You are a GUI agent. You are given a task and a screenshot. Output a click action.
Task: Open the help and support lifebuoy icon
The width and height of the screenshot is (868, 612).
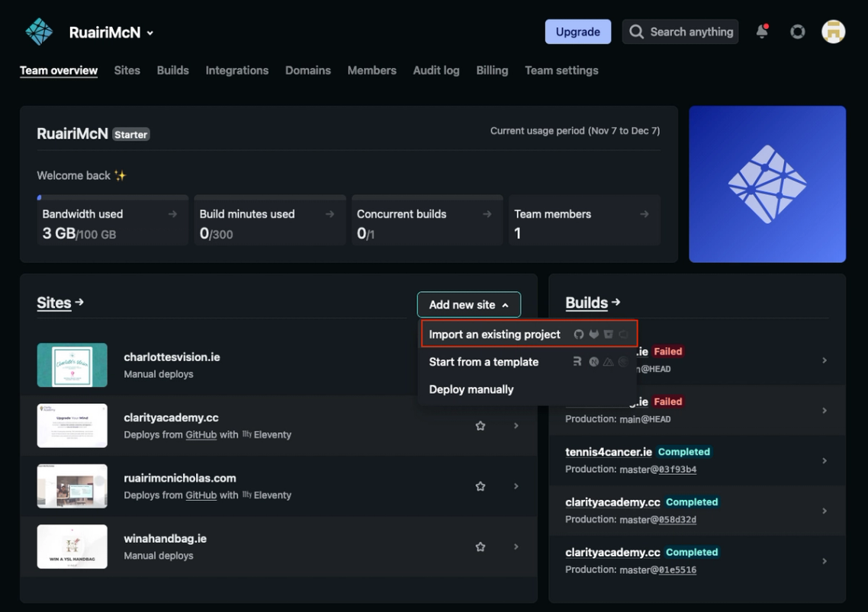[797, 32]
